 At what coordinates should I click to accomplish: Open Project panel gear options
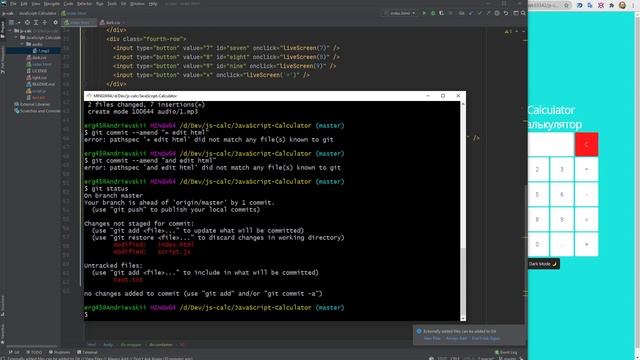coord(56,22)
